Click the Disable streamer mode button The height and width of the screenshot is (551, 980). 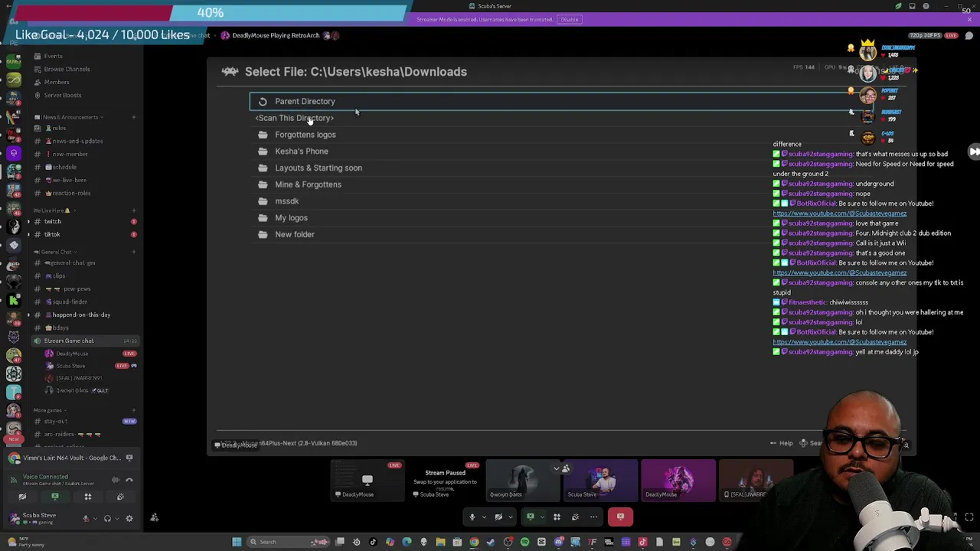pos(570,19)
